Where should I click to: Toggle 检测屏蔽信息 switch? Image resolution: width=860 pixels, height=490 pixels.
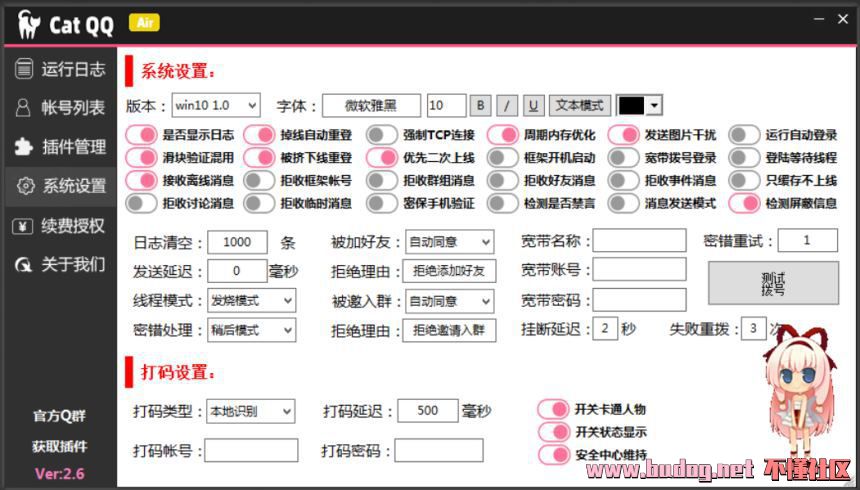coord(744,204)
